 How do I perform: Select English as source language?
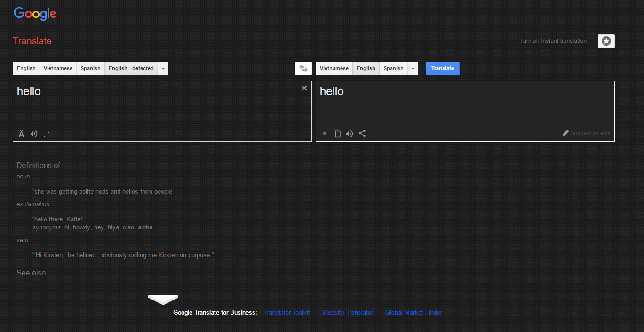[x=26, y=68]
